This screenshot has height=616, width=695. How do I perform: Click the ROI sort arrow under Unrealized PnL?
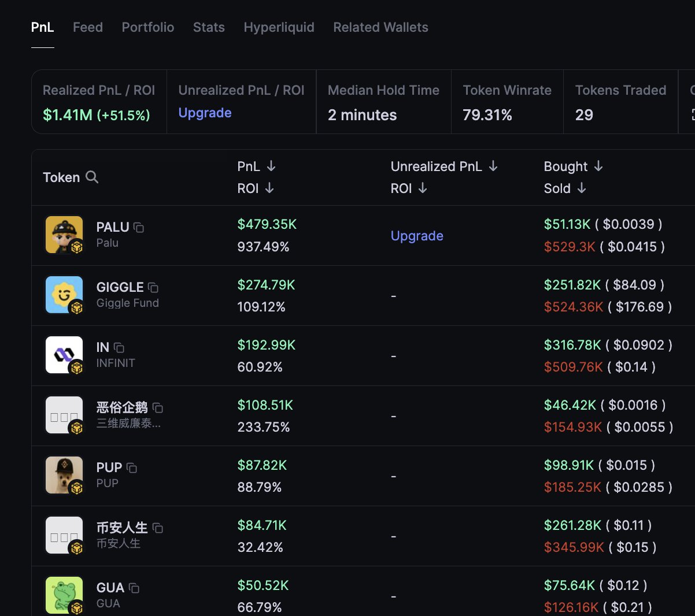coord(423,188)
